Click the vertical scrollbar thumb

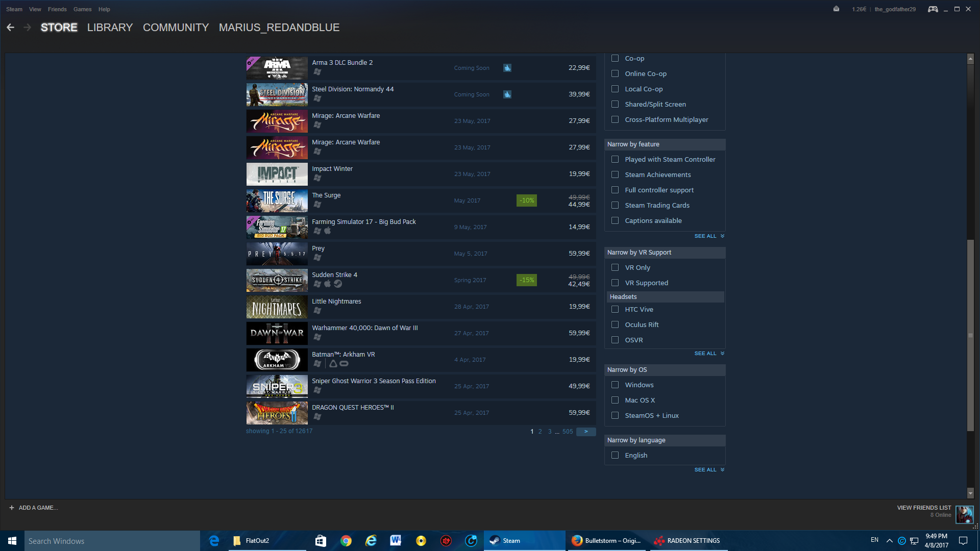click(970, 335)
